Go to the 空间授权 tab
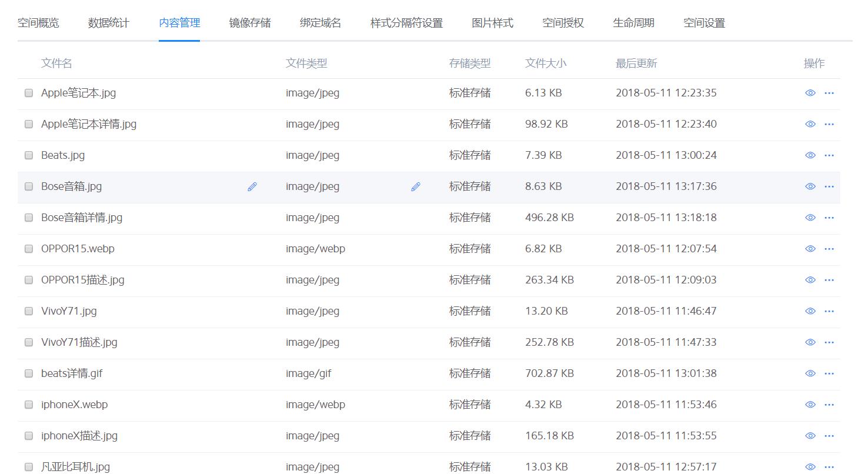The image size is (868, 474). click(563, 23)
